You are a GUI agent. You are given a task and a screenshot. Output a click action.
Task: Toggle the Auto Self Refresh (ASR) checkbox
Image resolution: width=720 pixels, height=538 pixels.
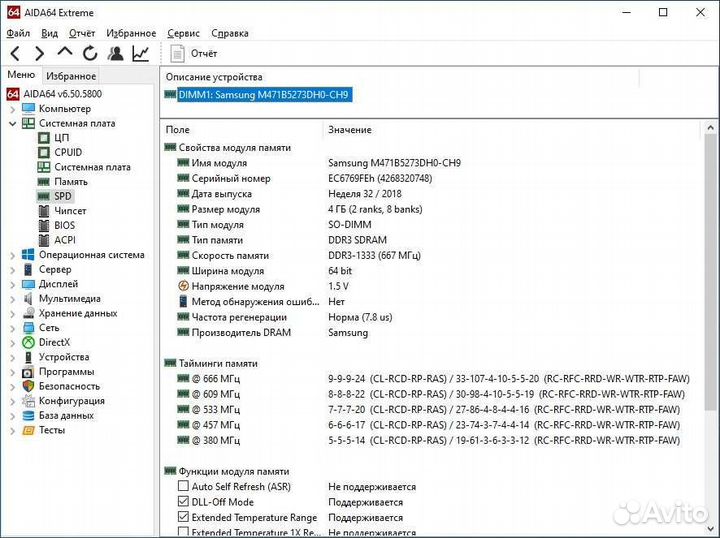[183, 486]
